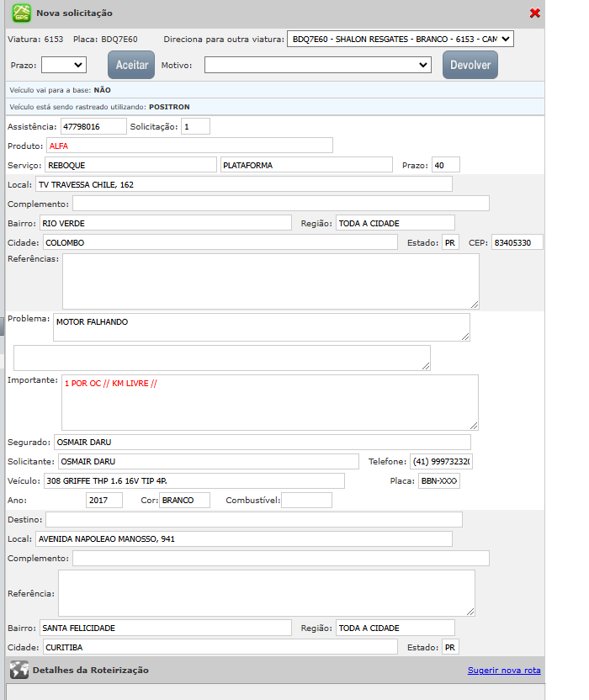This screenshot has width=589, height=700.
Task: Click the Importante text area with KM LIVRE
Action: click(270, 402)
